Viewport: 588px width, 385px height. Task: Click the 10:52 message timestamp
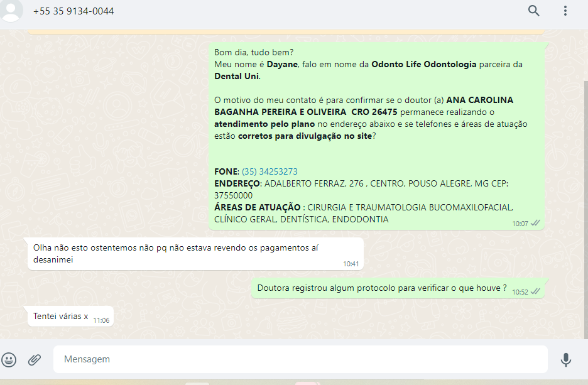pos(520,292)
